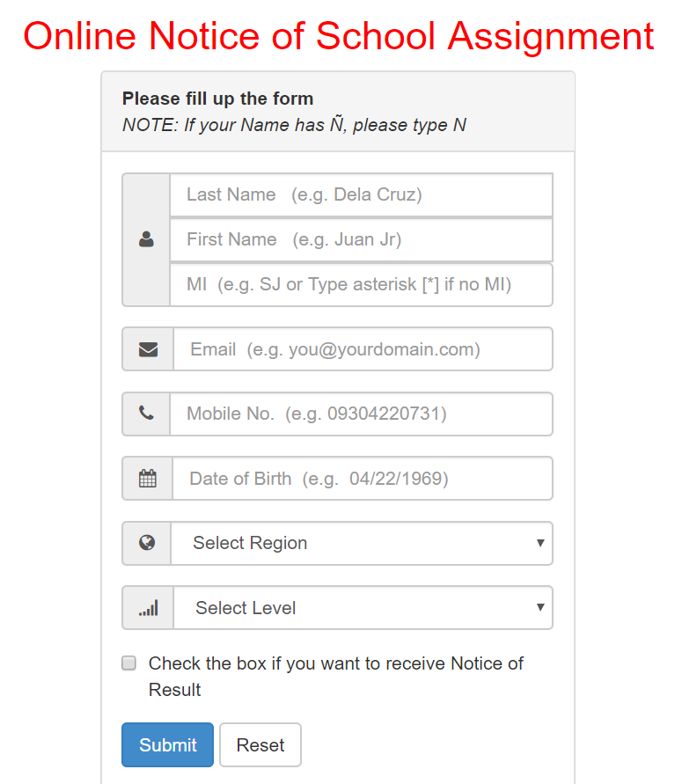
Task: Clear the form with the Reset button
Action: (x=260, y=744)
